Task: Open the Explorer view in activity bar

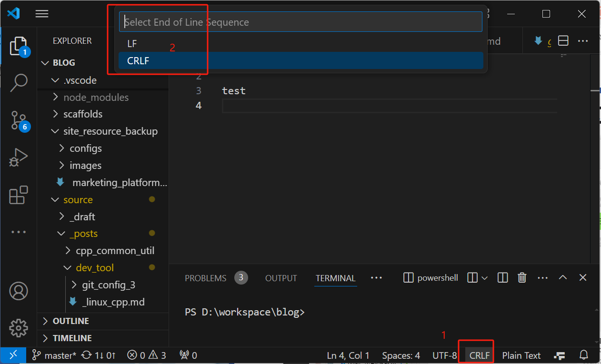Action: click(x=18, y=46)
